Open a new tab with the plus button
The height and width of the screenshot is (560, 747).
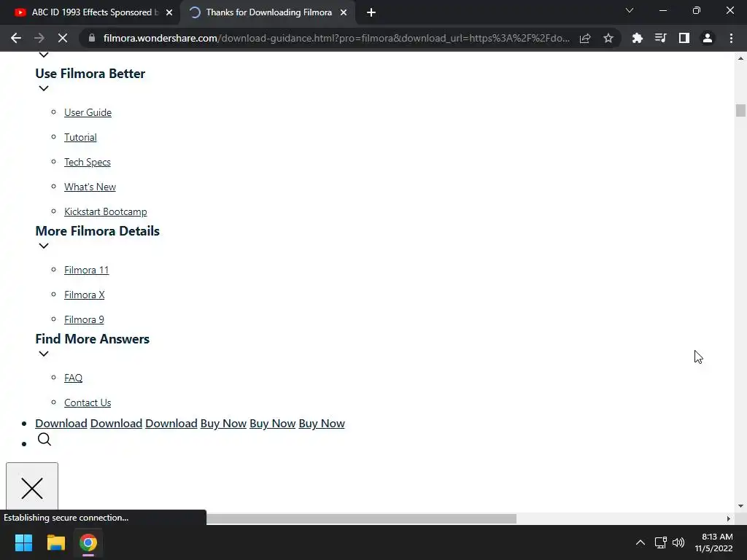tap(371, 12)
